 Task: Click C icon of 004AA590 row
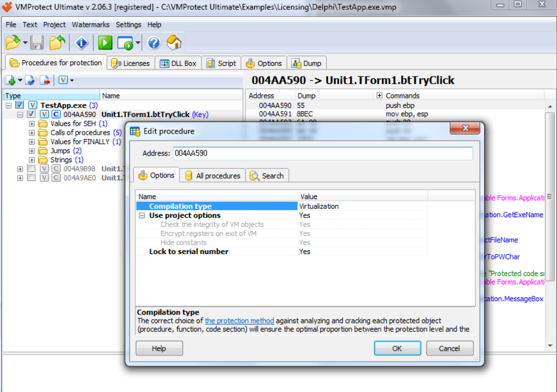pyautogui.click(x=56, y=114)
